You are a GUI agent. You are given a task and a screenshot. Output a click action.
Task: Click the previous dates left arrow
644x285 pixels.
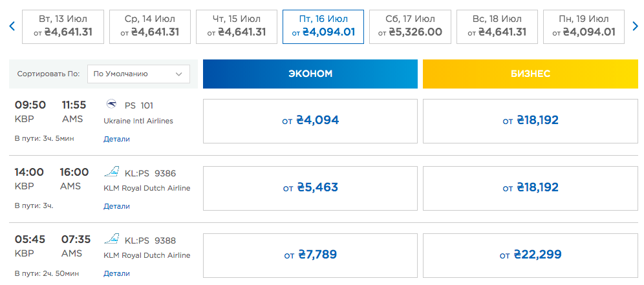point(12,26)
